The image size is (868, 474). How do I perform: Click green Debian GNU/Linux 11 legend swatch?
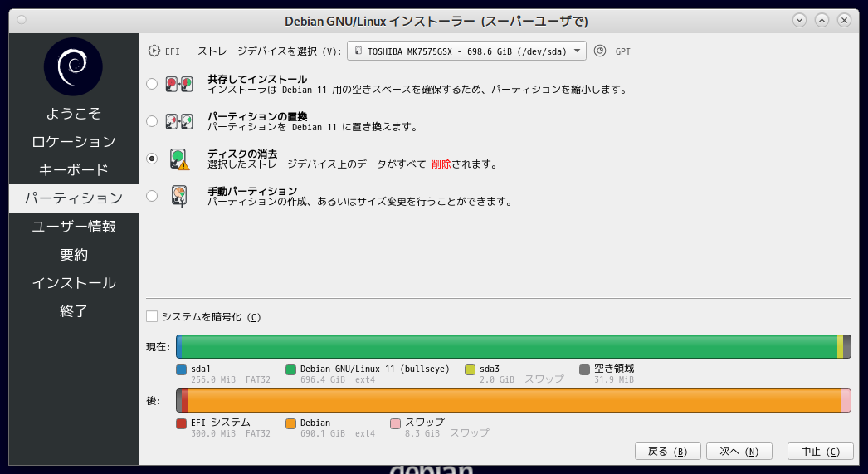point(290,370)
